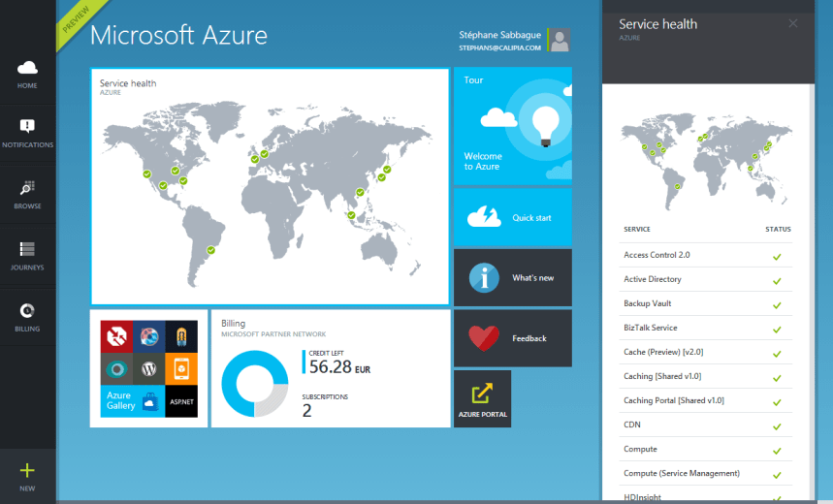Click the Southeast Asia datacenter marker on main map
Image resolution: width=833 pixels, height=504 pixels.
(x=351, y=215)
